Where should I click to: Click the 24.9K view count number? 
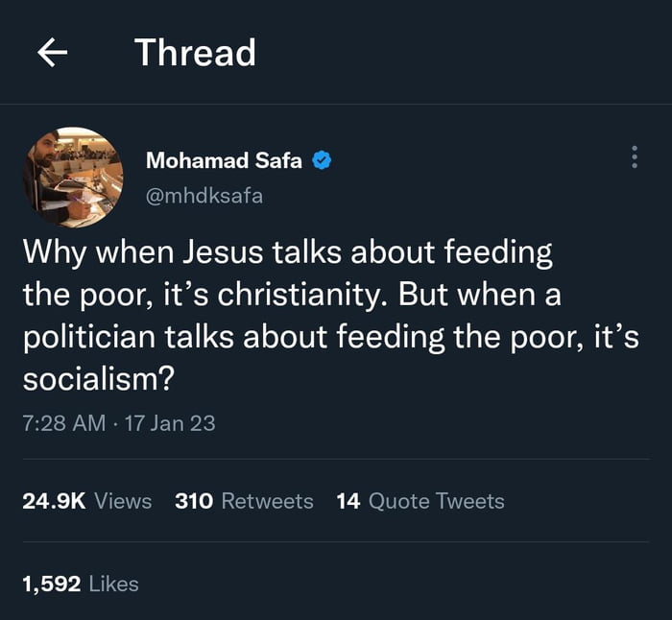pyautogui.click(x=54, y=501)
